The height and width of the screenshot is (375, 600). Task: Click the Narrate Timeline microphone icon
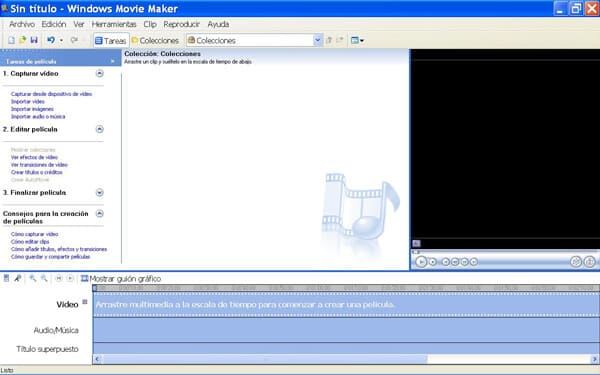(x=18, y=278)
